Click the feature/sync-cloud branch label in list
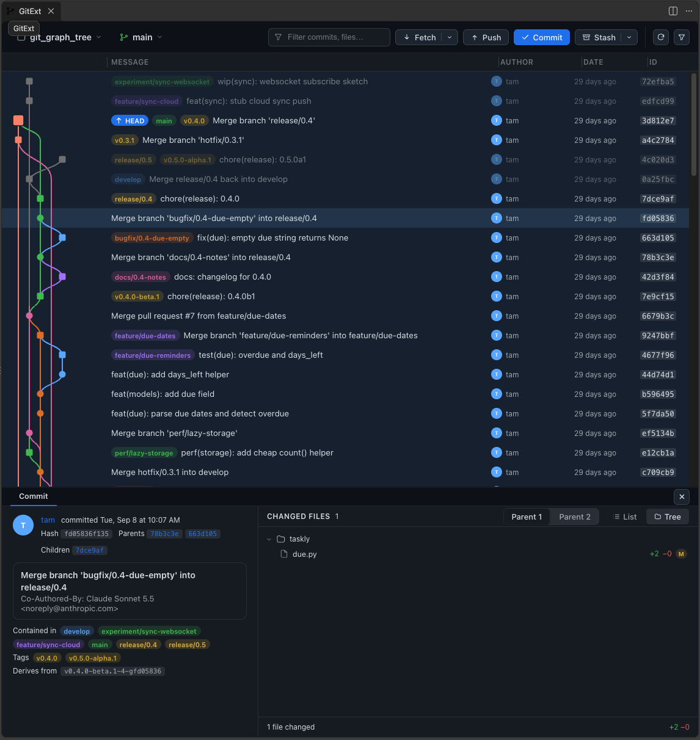700x740 pixels. click(147, 101)
